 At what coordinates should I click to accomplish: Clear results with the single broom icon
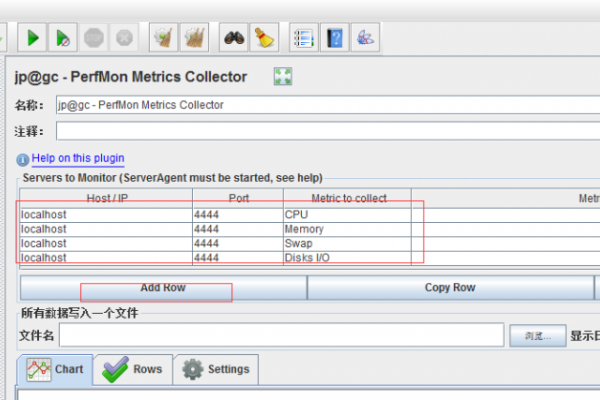pyautogui.click(x=162, y=39)
